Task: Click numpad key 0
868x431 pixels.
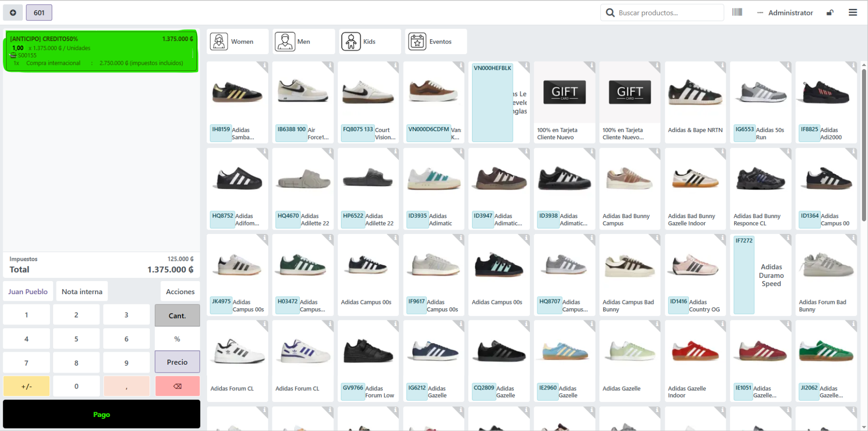Action: [x=76, y=386]
